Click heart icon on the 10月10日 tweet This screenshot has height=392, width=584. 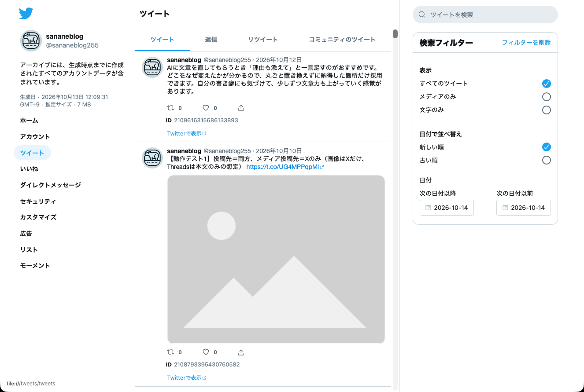tap(206, 352)
